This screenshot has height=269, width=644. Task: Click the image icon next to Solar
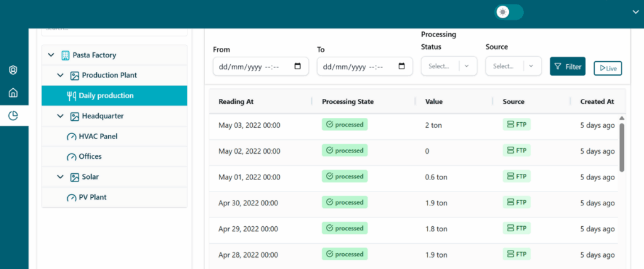(x=75, y=177)
